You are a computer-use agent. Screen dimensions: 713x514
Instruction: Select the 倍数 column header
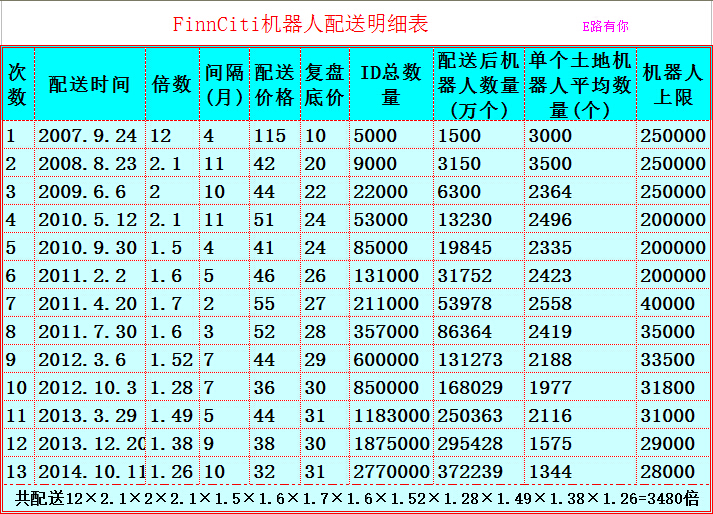coord(172,85)
